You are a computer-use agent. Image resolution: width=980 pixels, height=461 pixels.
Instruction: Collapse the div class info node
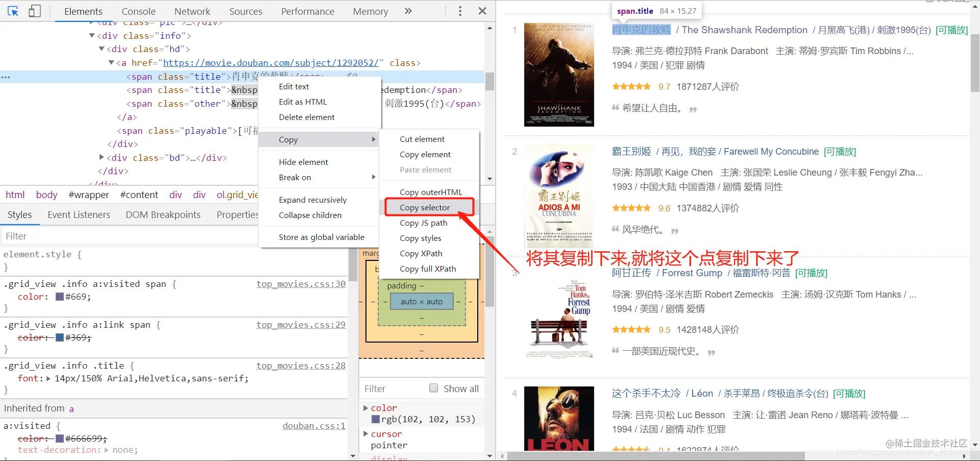[92, 35]
